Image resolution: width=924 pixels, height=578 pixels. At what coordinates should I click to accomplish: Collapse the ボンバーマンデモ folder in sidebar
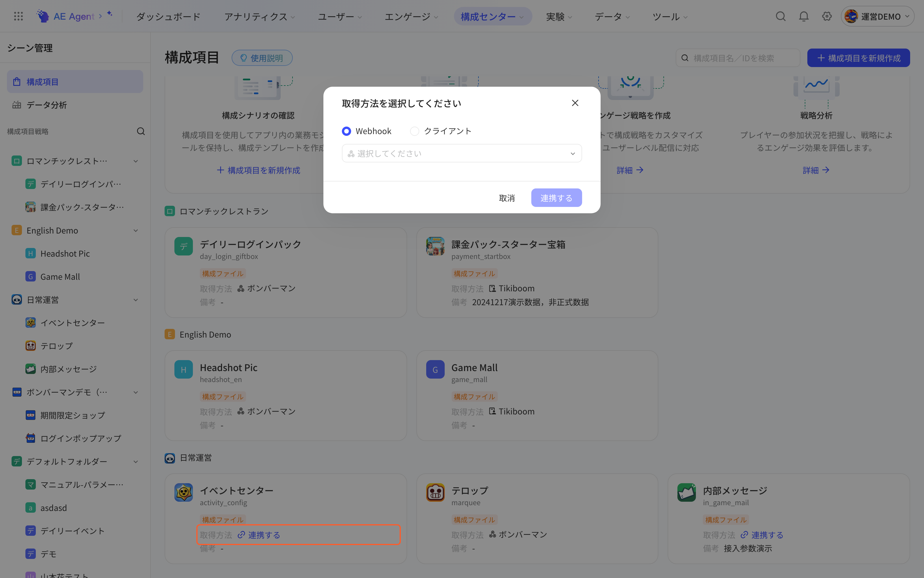tap(135, 392)
